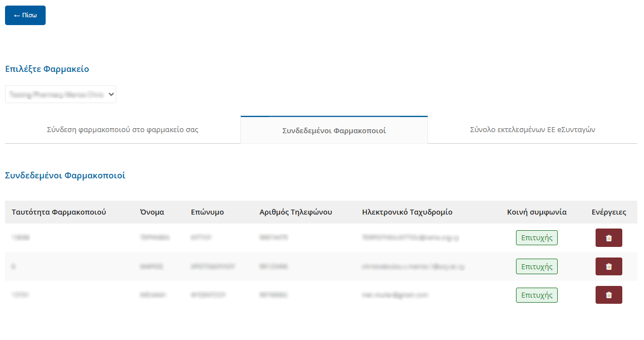Click the Όνομα column header
The height and width of the screenshot is (340, 644).
tap(152, 212)
